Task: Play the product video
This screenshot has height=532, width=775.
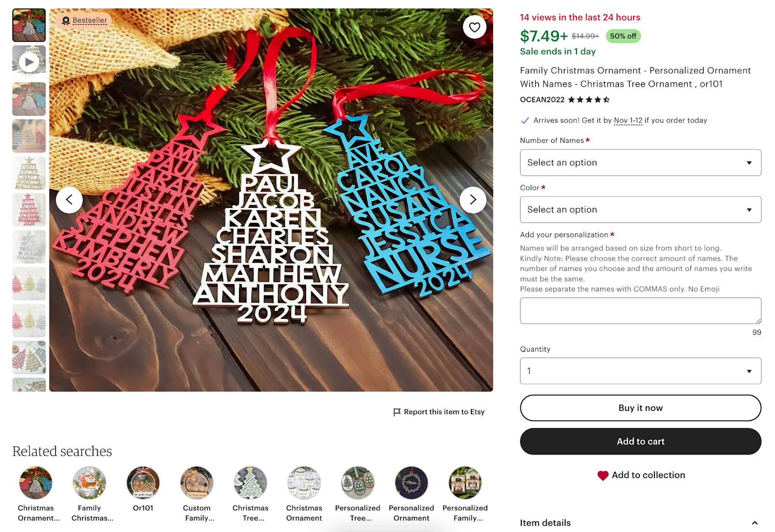Action: pyautogui.click(x=29, y=62)
